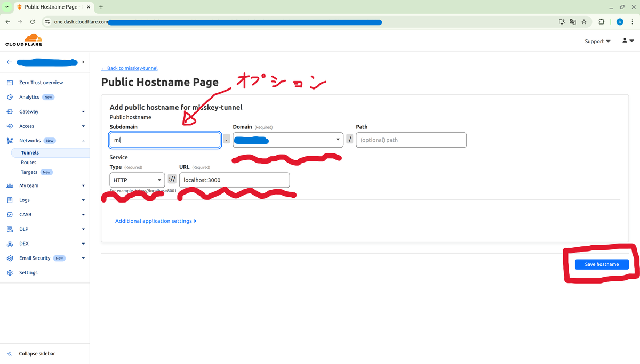Viewport: 640px width, 364px height.
Task: Click the optional Path input field
Action: point(411,140)
